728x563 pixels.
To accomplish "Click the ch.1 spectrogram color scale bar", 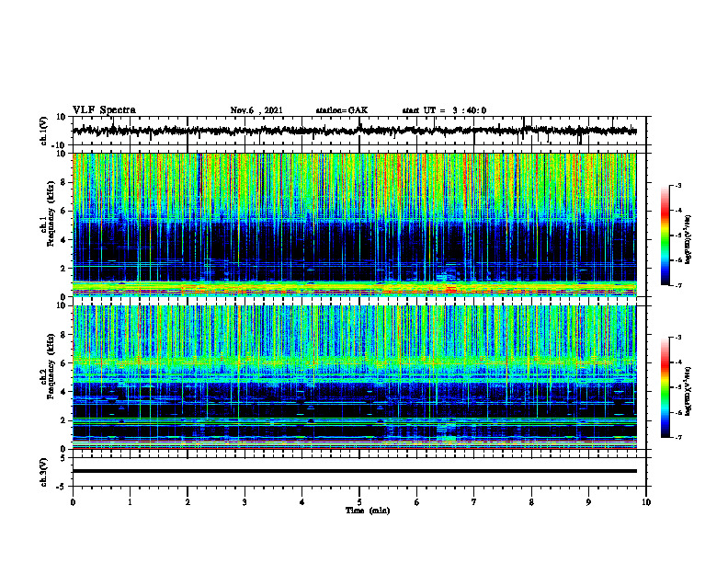I will pos(665,236).
